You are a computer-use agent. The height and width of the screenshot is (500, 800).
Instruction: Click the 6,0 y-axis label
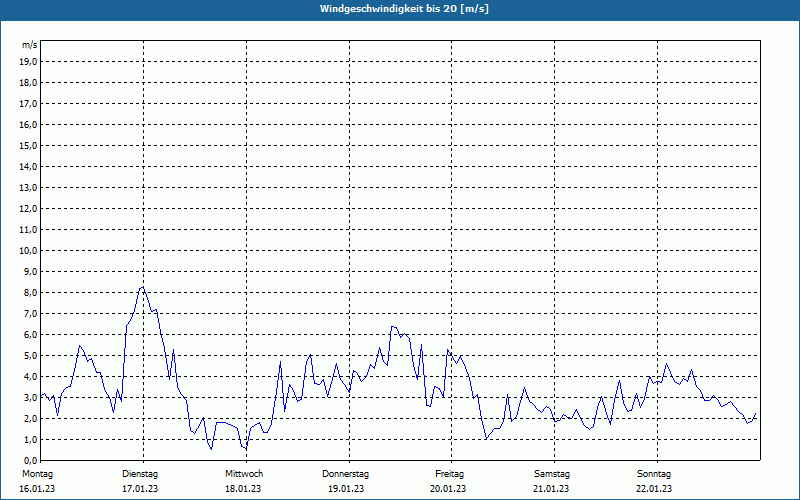tap(30, 335)
